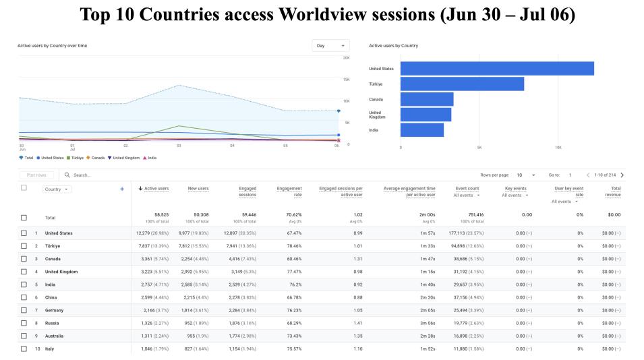The height and width of the screenshot is (360, 644).
Task: Sort by Event count column
Action: [x=467, y=188]
